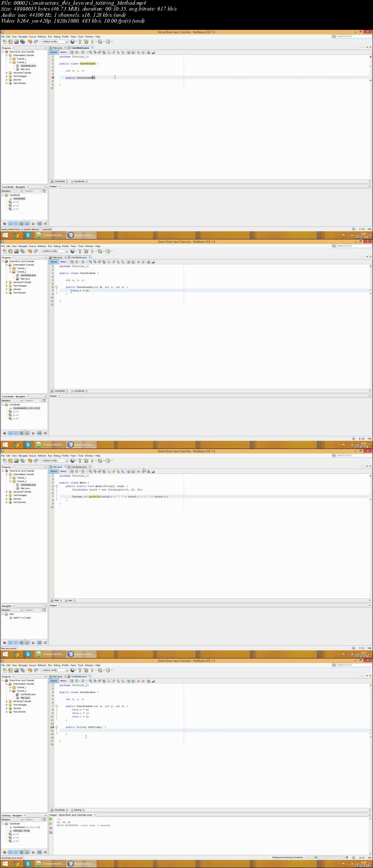Select Coordinate() constructor in 00:02:09 Navigator
This screenshot has height=868, width=373.
(x=19, y=199)
